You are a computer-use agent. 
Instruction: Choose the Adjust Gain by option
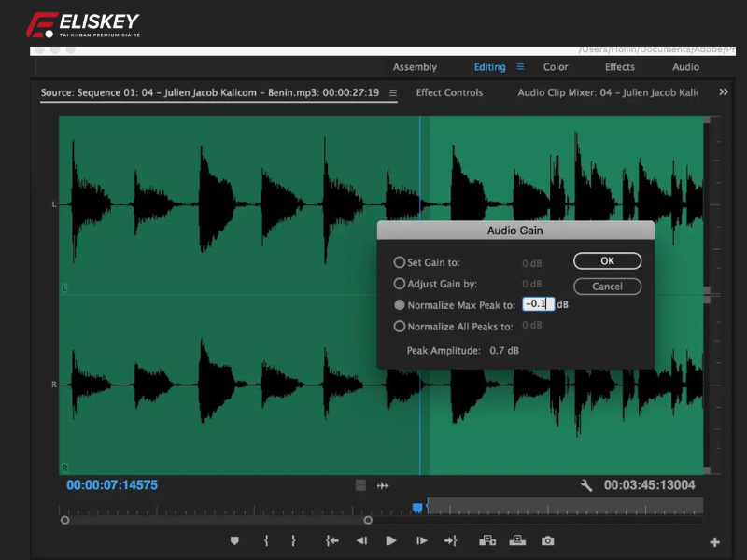401,284
